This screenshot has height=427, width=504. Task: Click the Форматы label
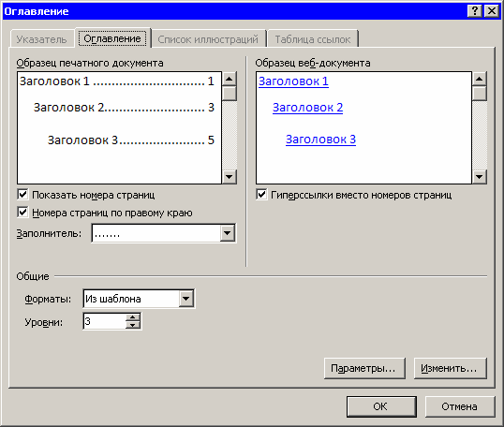pos(48,299)
